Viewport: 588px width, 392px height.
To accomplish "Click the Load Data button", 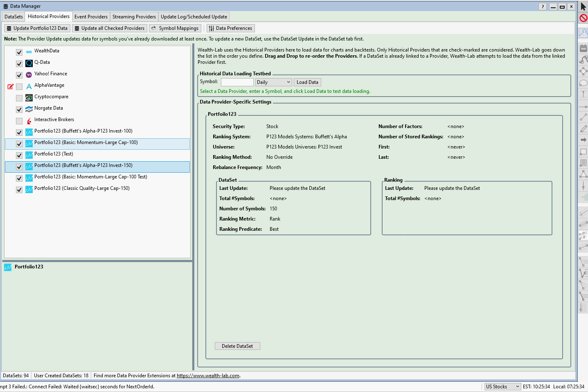I will 307,82.
